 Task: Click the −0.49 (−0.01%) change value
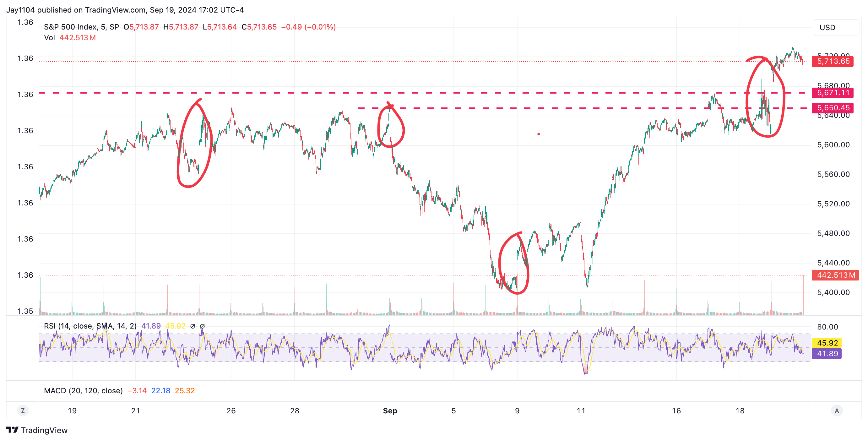[308, 27]
